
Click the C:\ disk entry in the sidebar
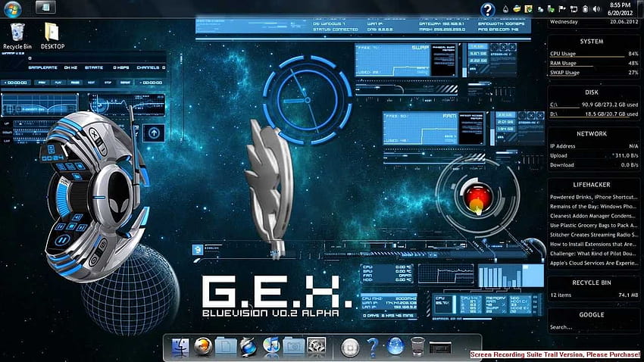pyautogui.click(x=594, y=105)
